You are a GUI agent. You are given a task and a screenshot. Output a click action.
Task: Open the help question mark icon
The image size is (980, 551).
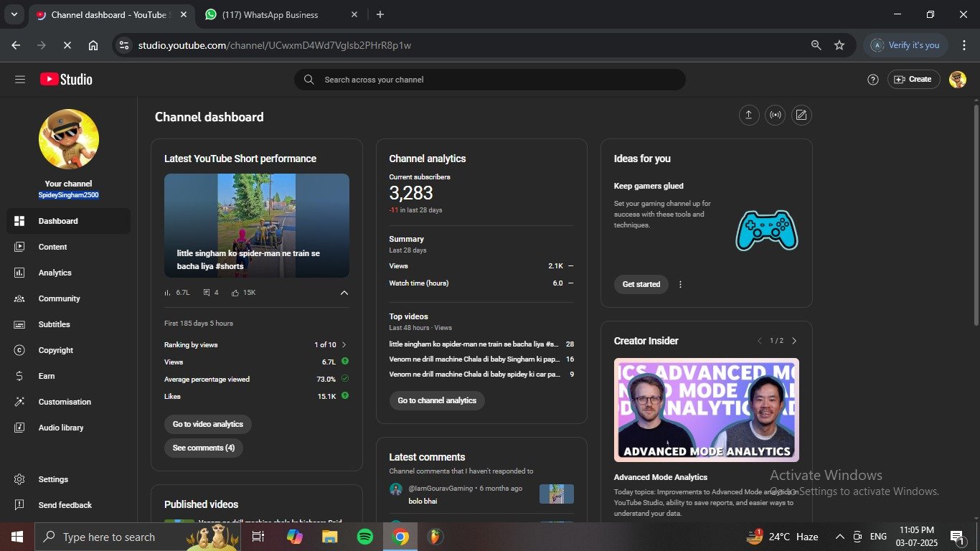point(873,80)
